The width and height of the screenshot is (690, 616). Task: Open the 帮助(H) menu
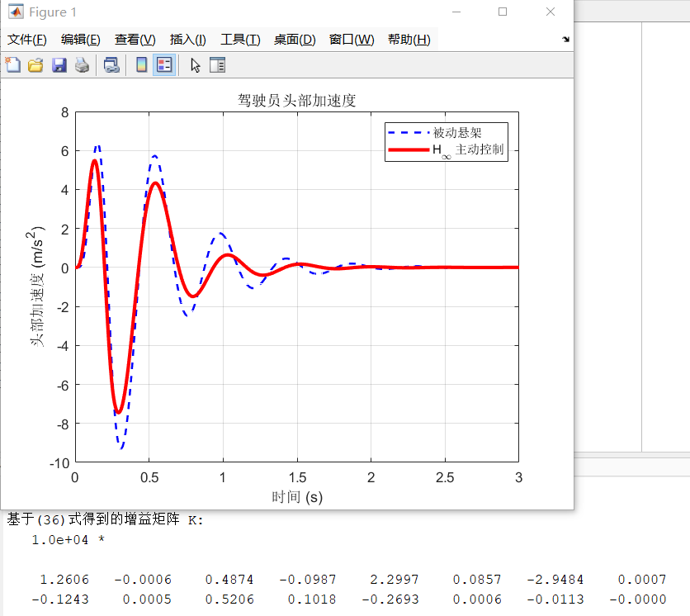pos(409,40)
